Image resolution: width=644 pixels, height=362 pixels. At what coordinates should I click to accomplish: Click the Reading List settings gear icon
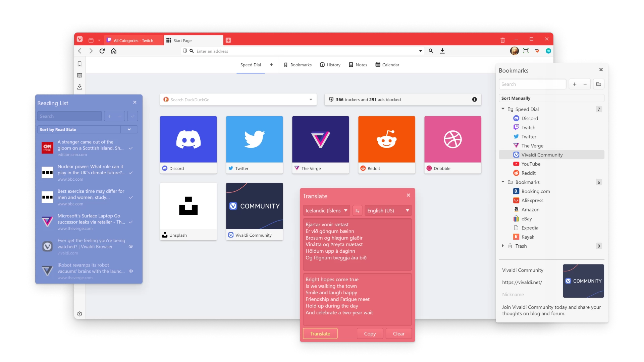tap(79, 313)
